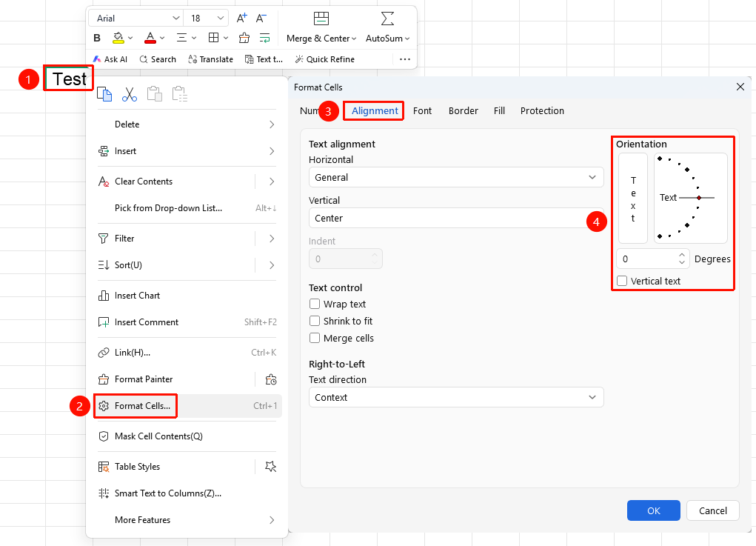Click the Cancel button

tap(712, 510)
